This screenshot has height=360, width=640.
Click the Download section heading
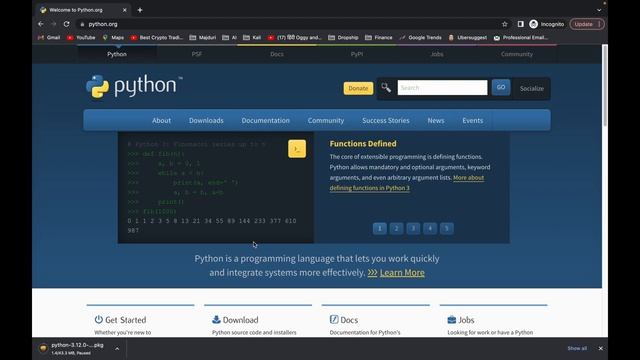coord(235,320)
